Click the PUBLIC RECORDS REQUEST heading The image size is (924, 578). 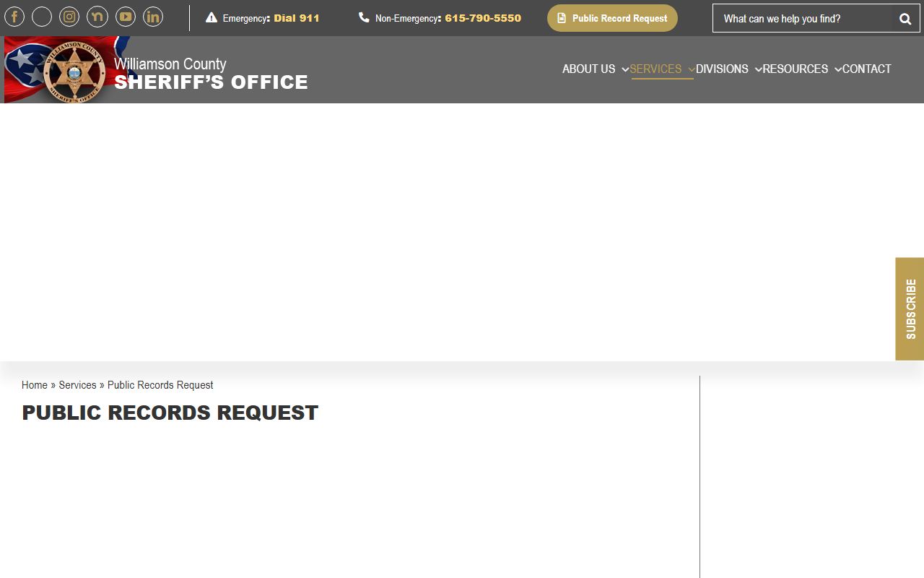point(170,413)
